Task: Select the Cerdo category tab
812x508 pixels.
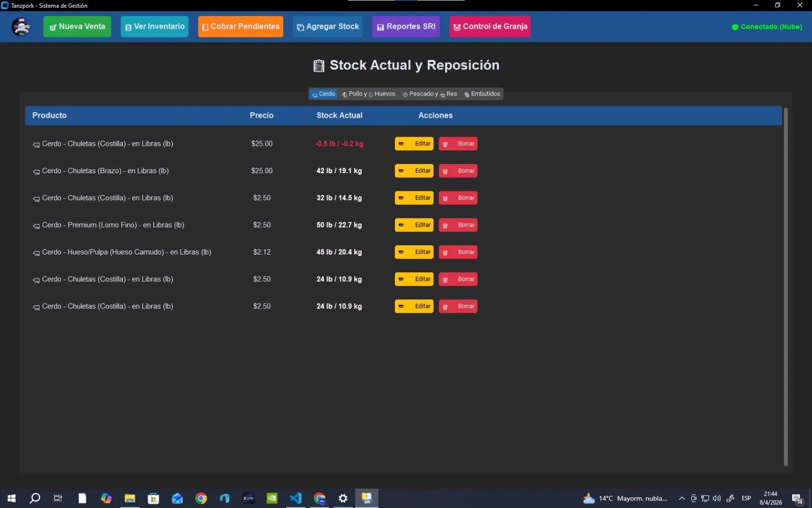Action: (323, 94)
